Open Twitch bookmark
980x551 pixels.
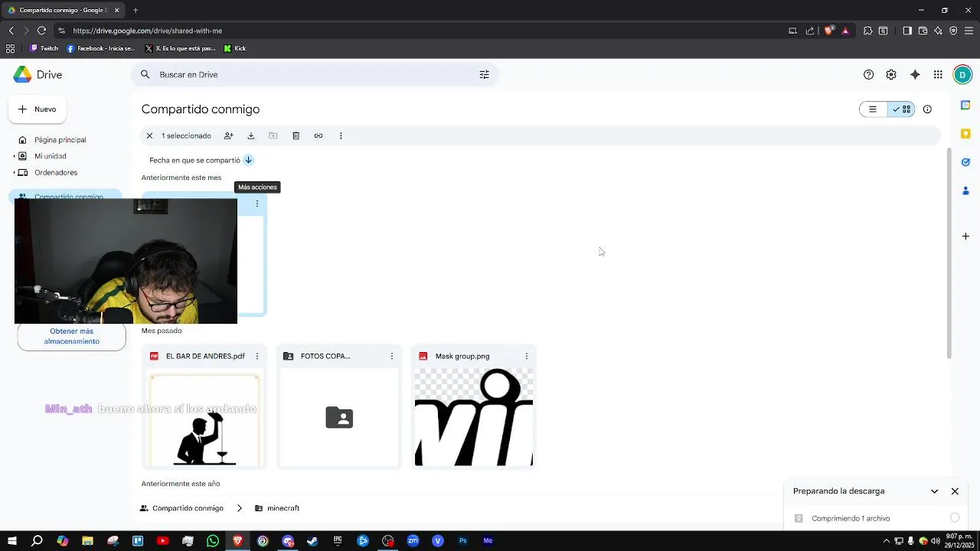(x=44, y=48)
